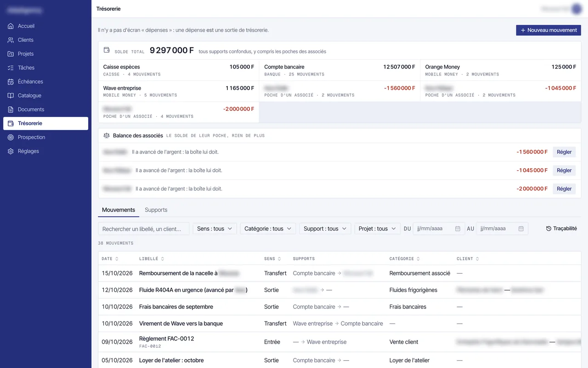This screenshot has width=588, height=368.
Task: Open the 'Projet : tous' filter dropdown
Action: 378,229
